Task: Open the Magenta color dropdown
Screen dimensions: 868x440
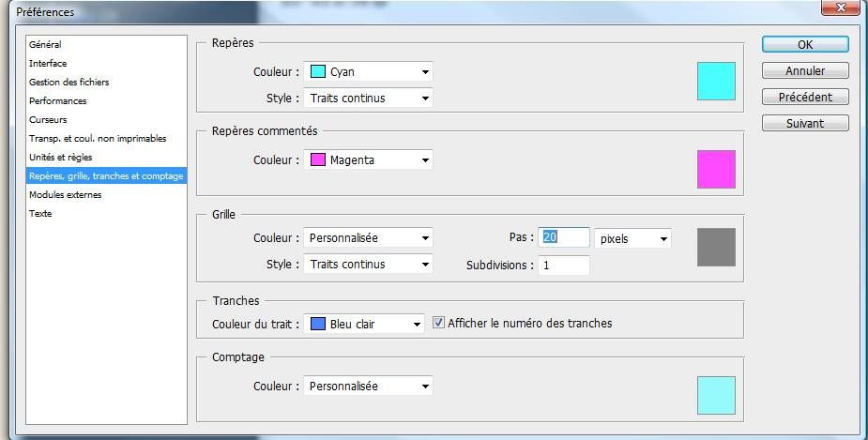Action: pos(368,159)
